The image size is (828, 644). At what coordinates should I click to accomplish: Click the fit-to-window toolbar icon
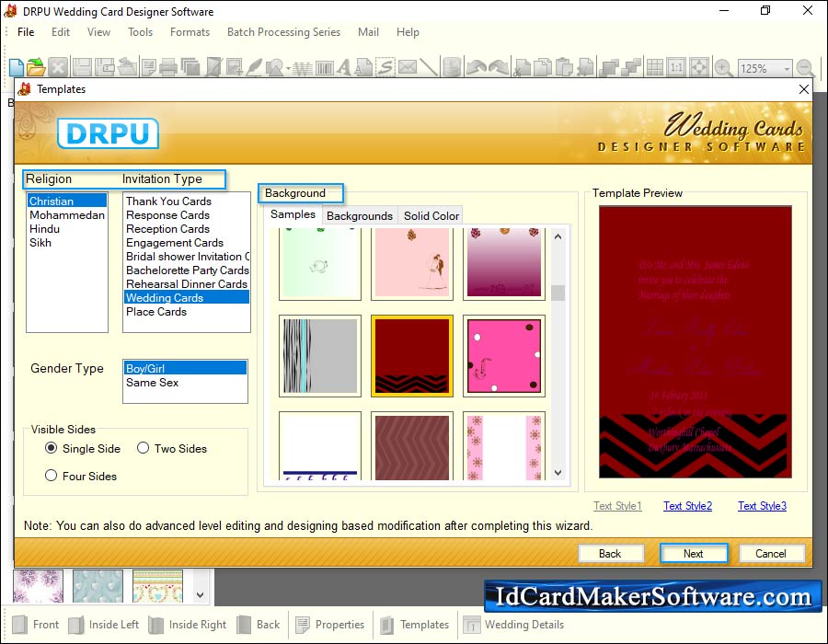point(698,67)
